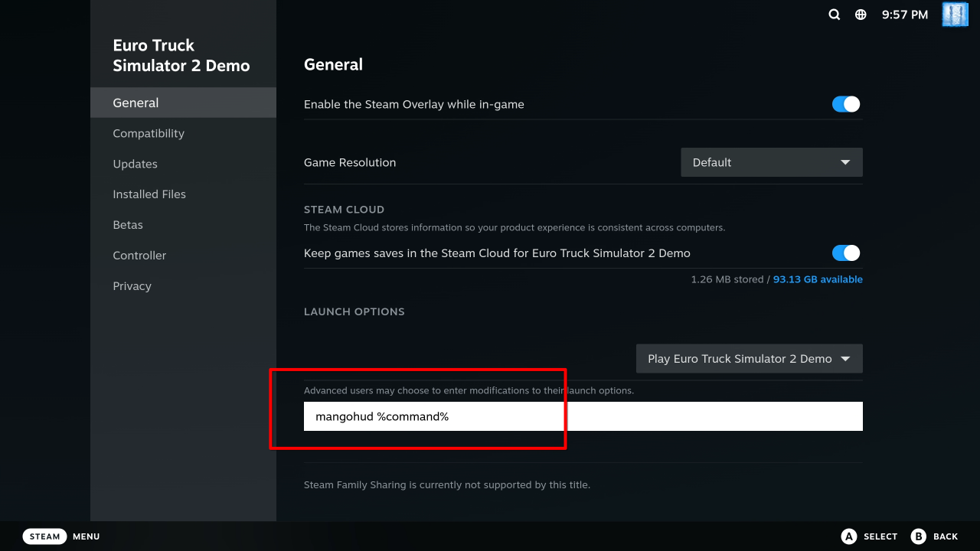Click the launch options text field
Image resolution: width=980 pixels, height=551 pixels.
pyautogui.click(x=583, y=416)
